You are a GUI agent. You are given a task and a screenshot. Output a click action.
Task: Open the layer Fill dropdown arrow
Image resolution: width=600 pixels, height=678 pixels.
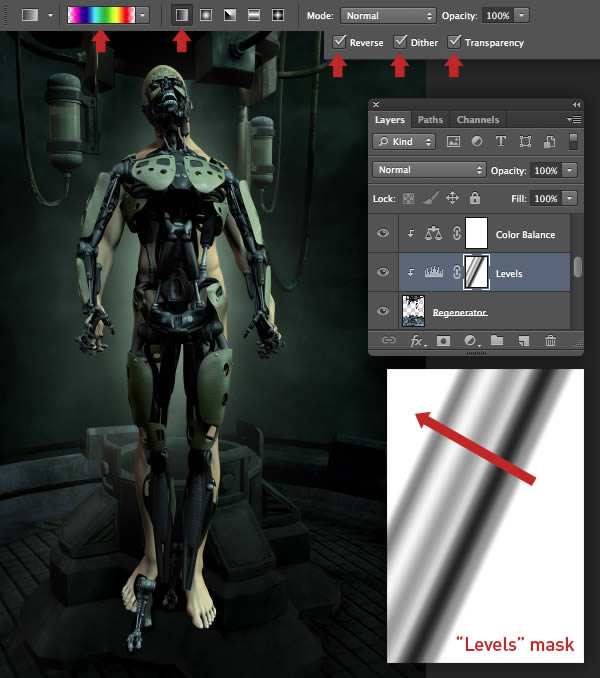tap(570, 198)
